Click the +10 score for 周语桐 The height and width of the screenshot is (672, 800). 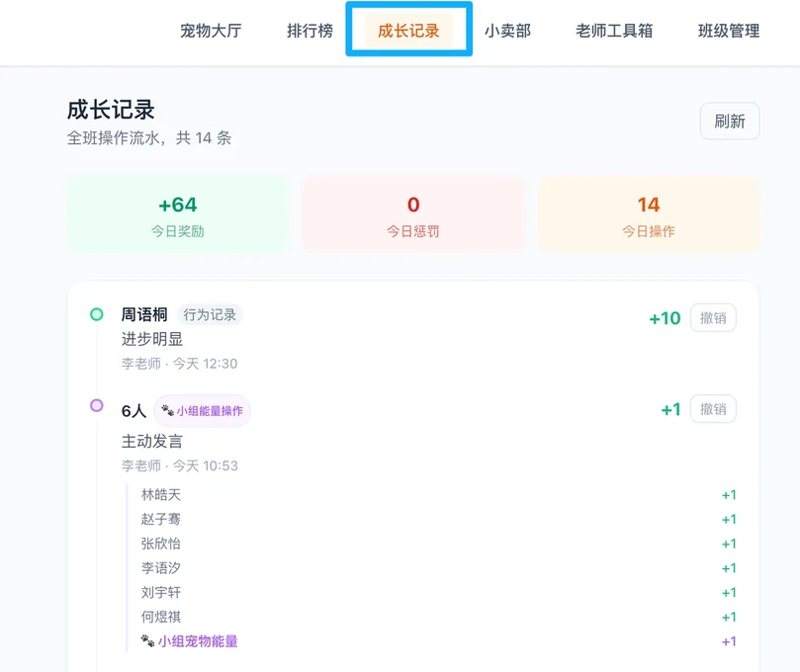coord(665,318)
